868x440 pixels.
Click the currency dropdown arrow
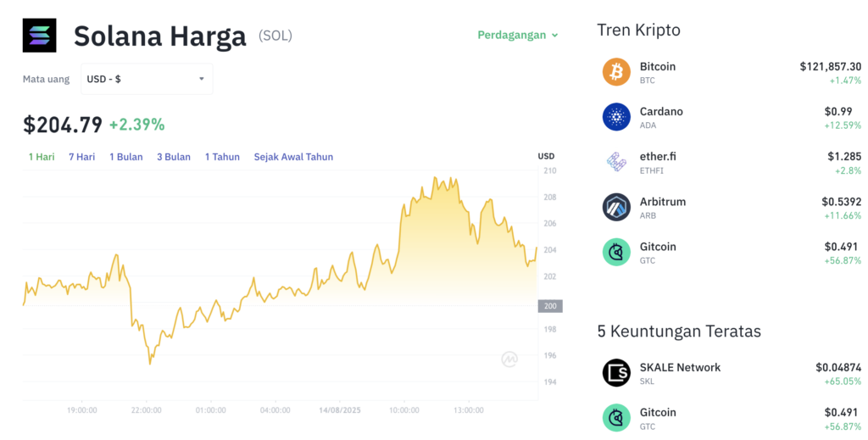[202, 79]
